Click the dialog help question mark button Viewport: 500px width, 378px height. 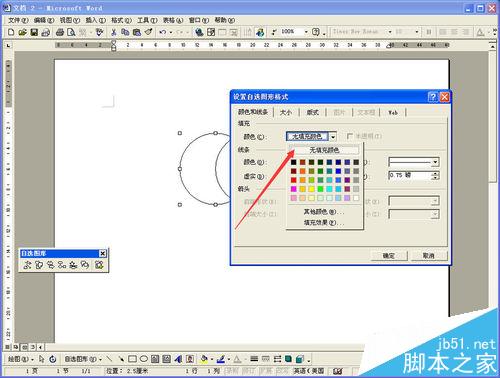click(433, 97)
